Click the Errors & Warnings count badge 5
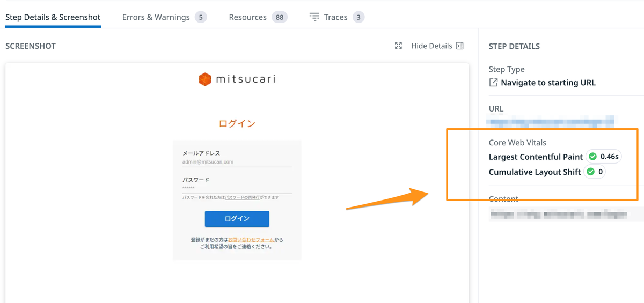The image size is (644, 303). [x=201, y=17]
